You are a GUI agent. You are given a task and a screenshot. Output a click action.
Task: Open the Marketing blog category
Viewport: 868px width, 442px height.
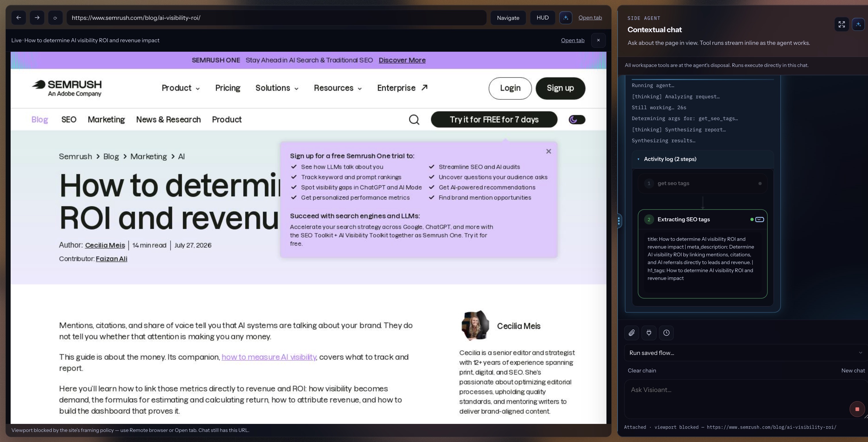(106, 120)
